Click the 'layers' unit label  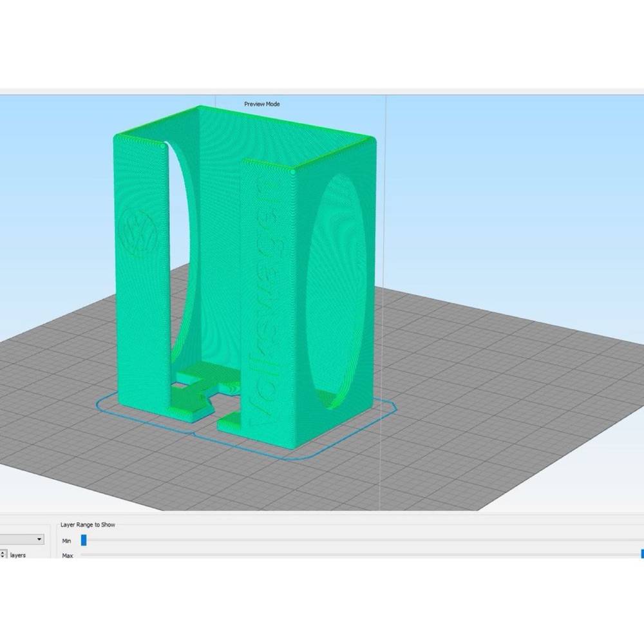(17, 555)
